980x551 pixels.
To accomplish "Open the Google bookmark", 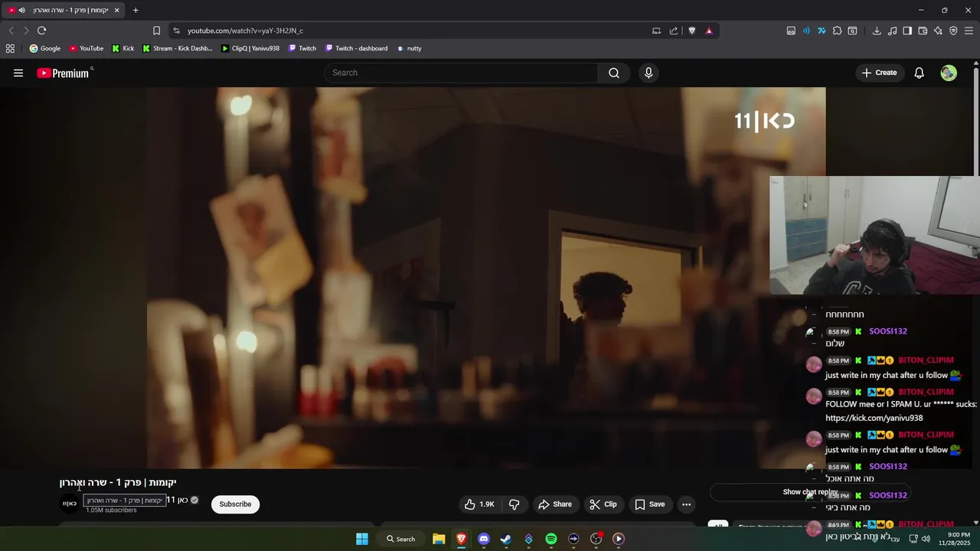I will (45, 48).
